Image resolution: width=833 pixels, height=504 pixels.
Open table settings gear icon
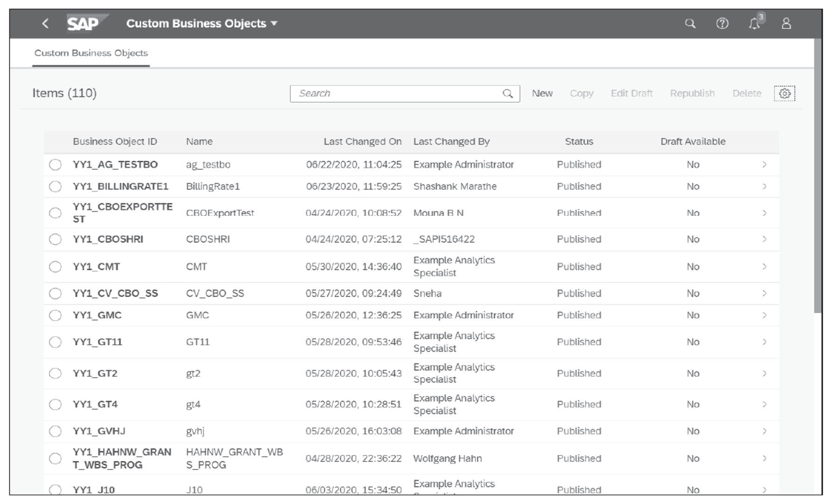(x=784, y=93)
